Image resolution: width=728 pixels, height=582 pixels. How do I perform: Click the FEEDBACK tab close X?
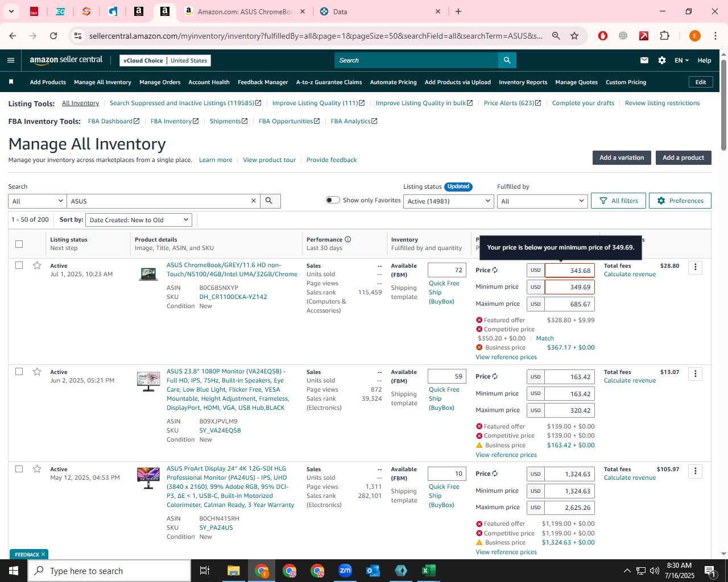coord(43,554)
